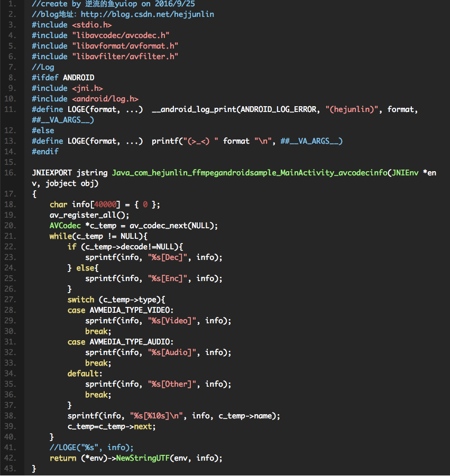Click 'NewStringUTF' method call
450x476 pixels.
143,458
